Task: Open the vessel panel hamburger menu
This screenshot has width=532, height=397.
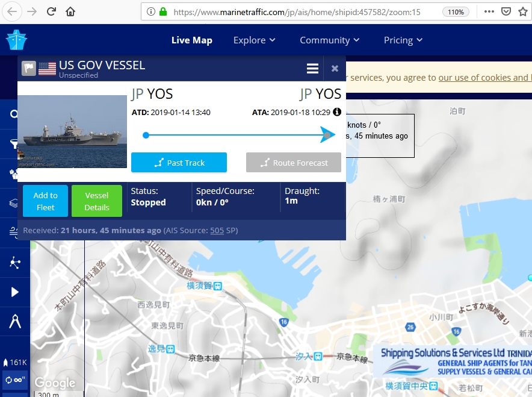Action: [x=312, y=69]
